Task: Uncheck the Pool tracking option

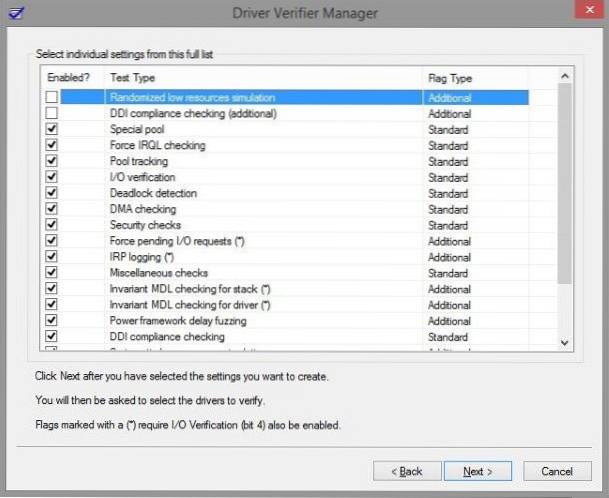Action: tap(51, 162)
